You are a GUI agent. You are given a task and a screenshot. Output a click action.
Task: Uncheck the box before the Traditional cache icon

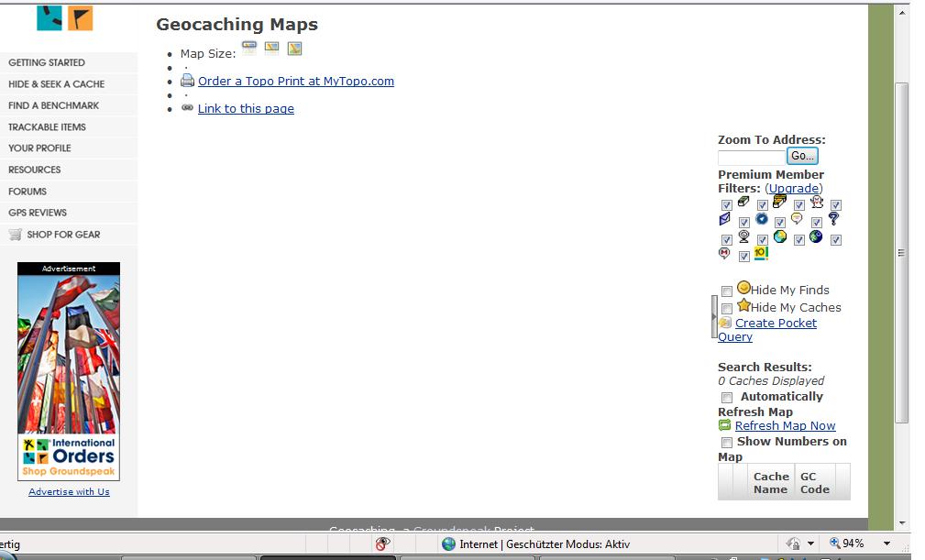(x=727, y=205)
